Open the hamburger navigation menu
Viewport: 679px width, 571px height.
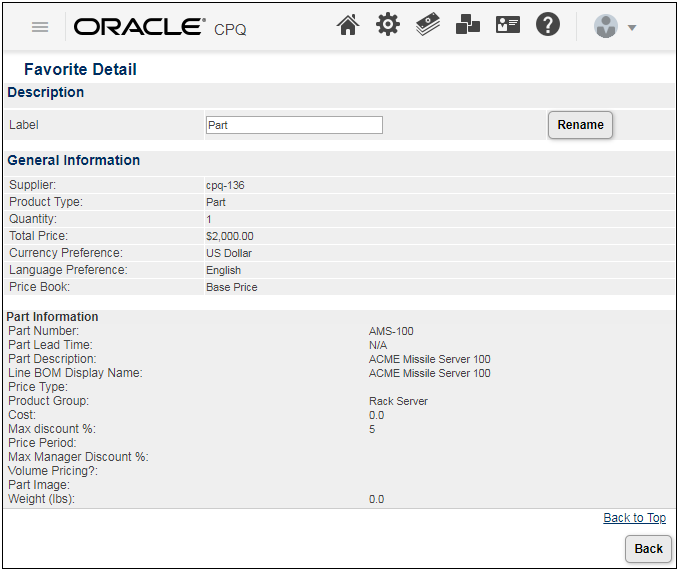click(40, 27)
